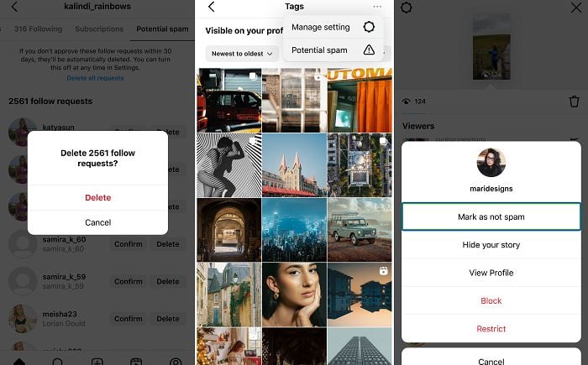The width and height of the screenshot is (588, 365).
Task: Expand the 'Newest to oldest' sort dropdown
Action: pyautogui.click(x=241, y=53)
